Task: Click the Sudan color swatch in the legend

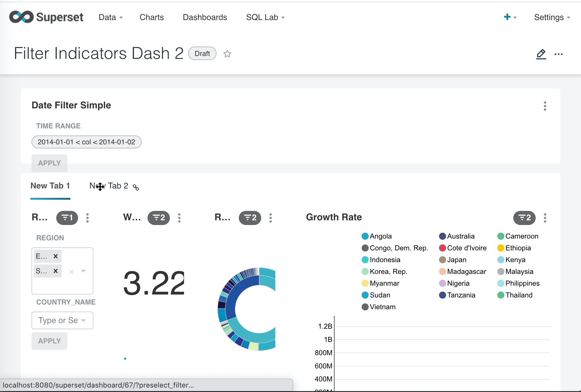Action: 365,295
